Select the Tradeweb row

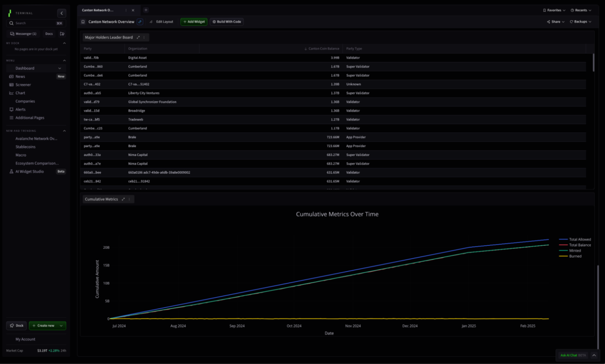333,120
